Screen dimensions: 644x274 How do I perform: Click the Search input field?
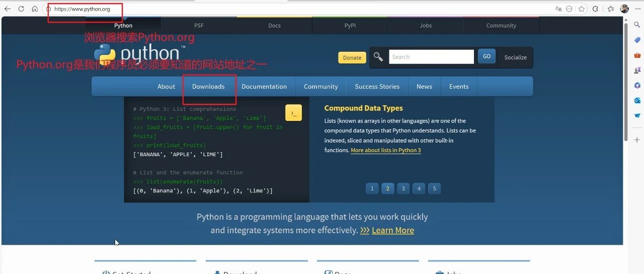431,57
